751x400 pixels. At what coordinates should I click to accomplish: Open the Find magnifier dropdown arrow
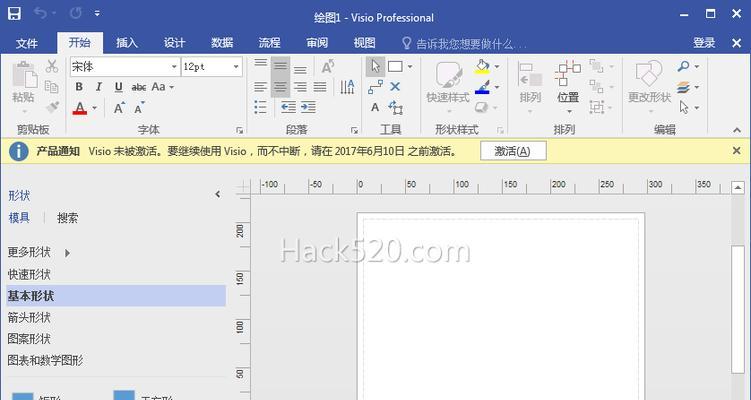[697, 66]
